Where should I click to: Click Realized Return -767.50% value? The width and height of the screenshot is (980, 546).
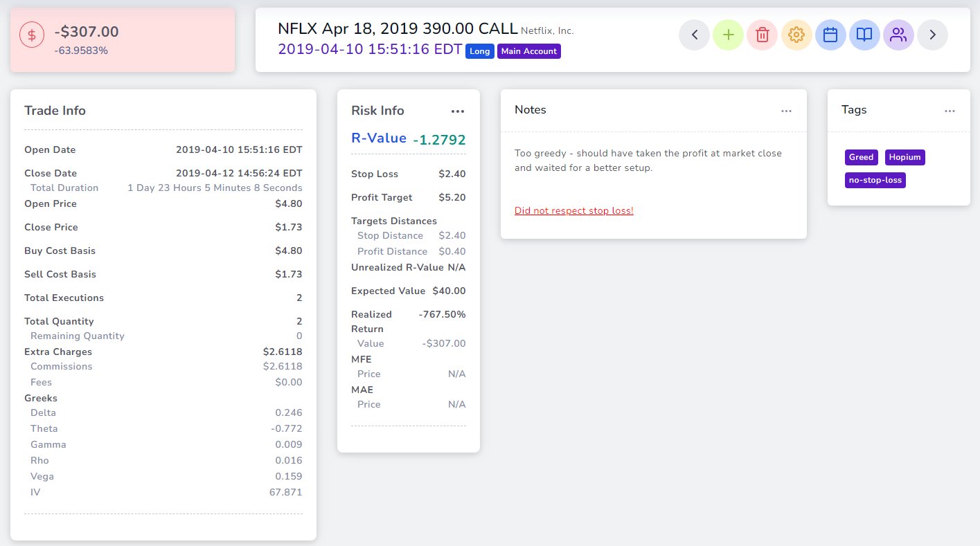[x=443, y=314]
